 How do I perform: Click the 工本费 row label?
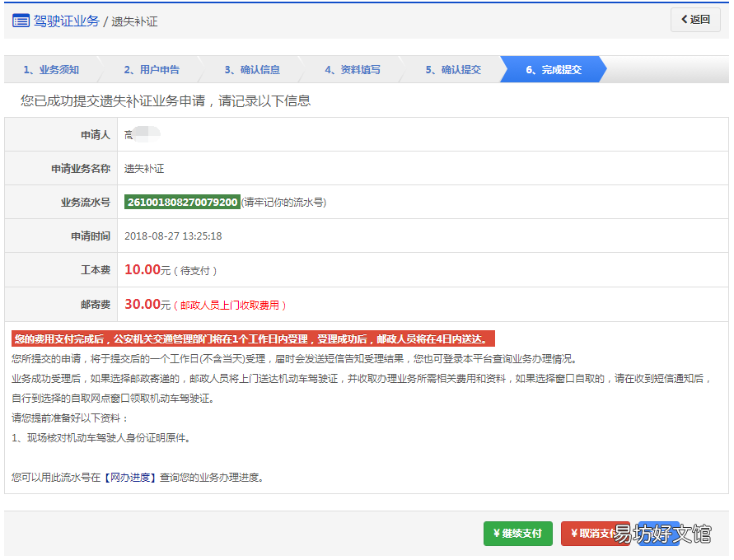pyautogui.click(x=96, y=270)
